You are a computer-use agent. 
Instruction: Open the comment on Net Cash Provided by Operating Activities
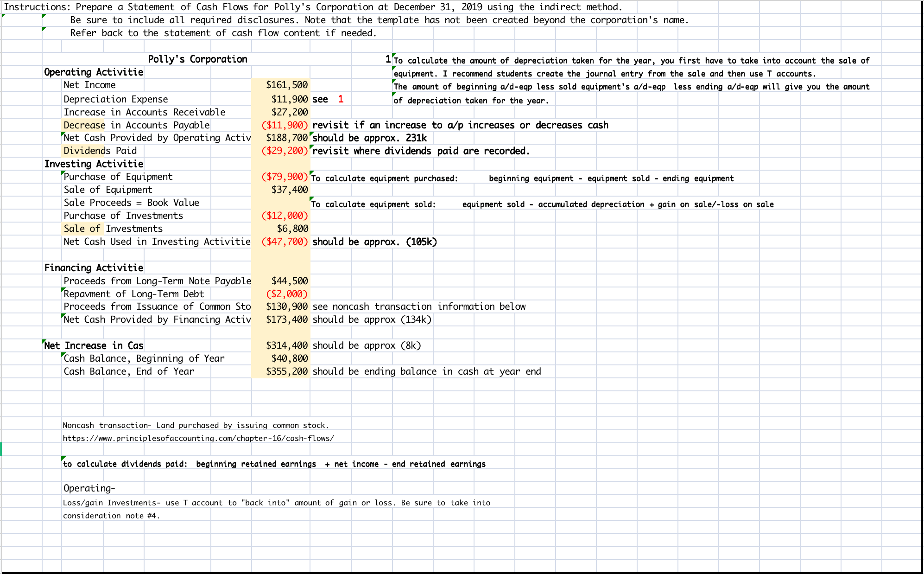tap(64, 134)
